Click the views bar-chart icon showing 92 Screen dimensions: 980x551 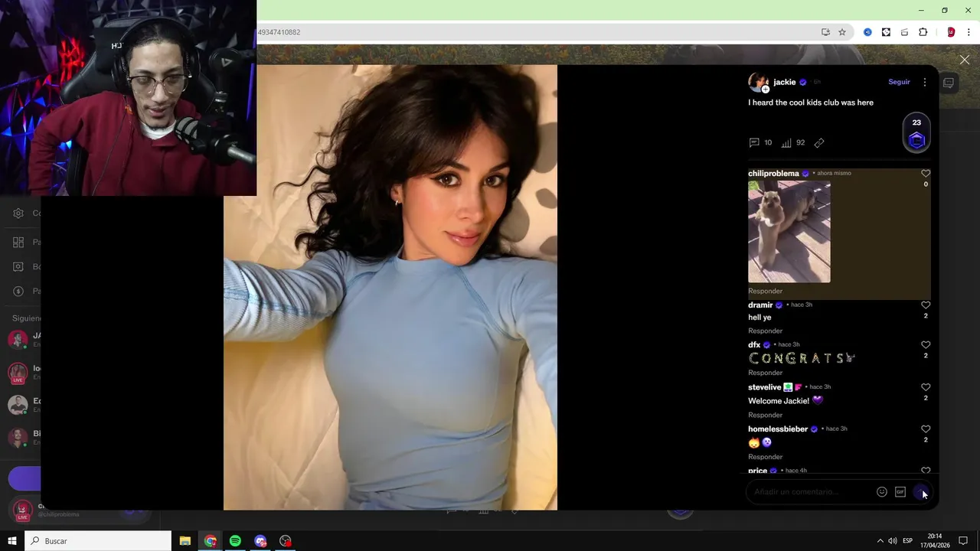point(786,142)
